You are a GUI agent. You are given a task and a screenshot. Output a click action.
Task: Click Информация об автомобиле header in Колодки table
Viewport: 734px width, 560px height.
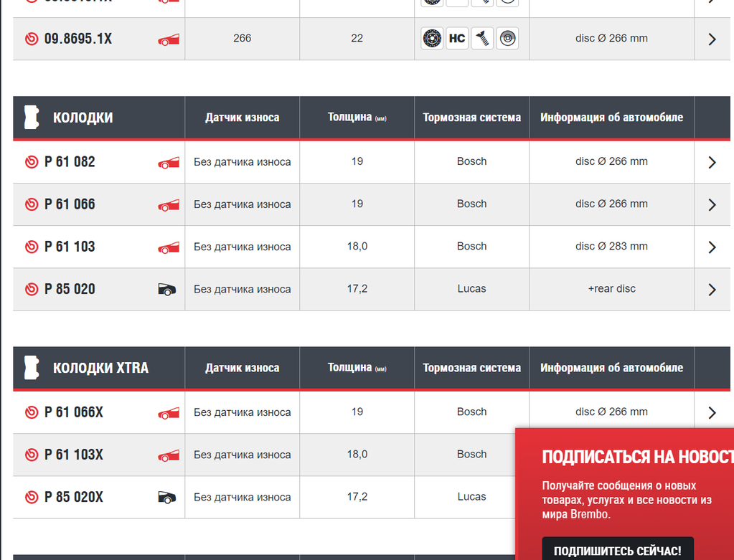(x=611, y=118)
